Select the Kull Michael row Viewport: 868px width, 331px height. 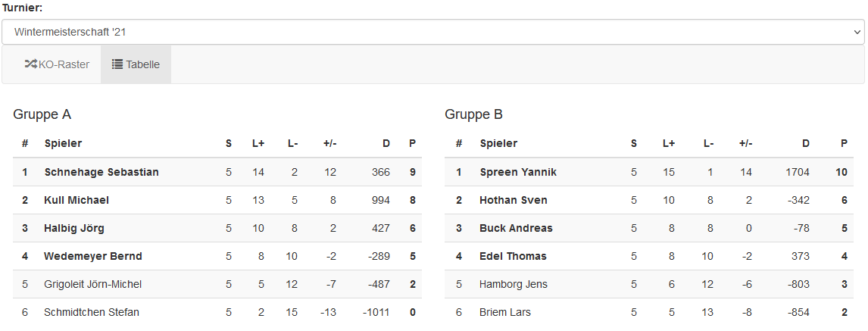pos(76,200)
